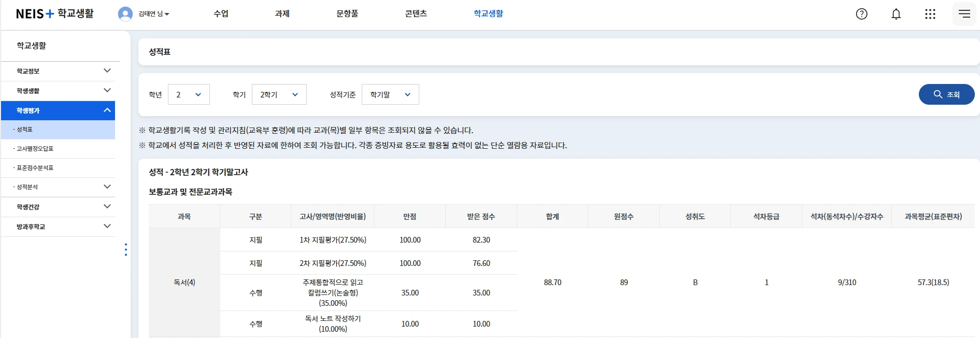Click the 독서 노트 작성하기(10.00%) cell
Screen dimensions: 980x338
click(x=333, y=324)
